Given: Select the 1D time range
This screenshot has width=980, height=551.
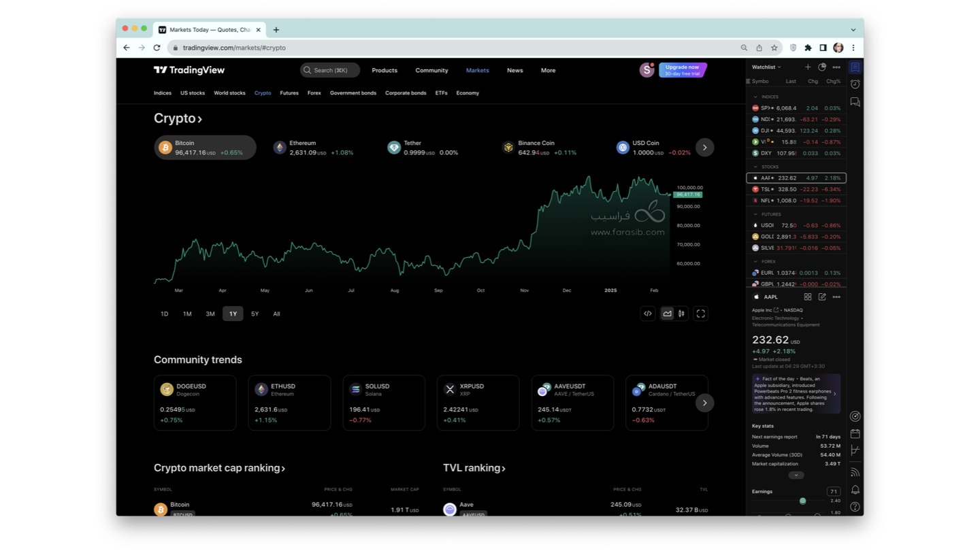Looking at the screenshot, I should pyautogui.click(x=164, y=314).
